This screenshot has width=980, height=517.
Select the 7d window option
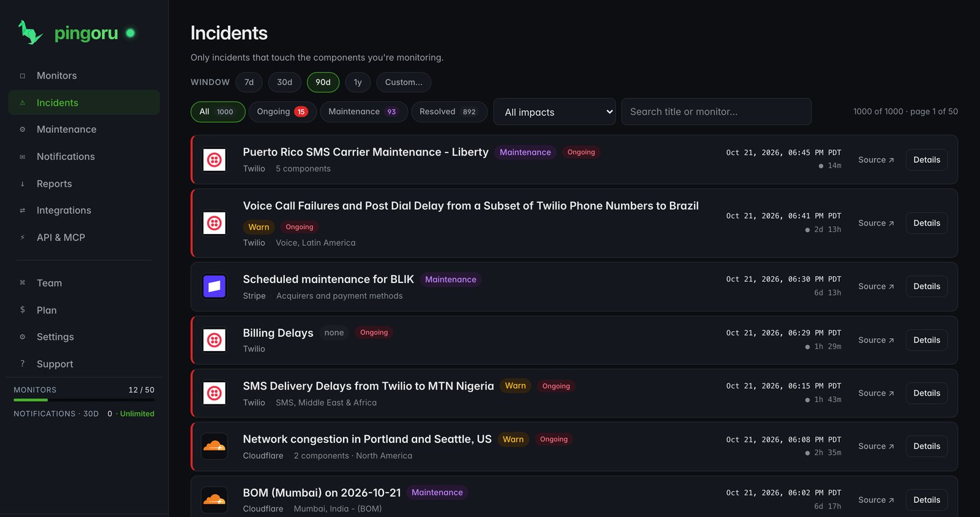249,82
